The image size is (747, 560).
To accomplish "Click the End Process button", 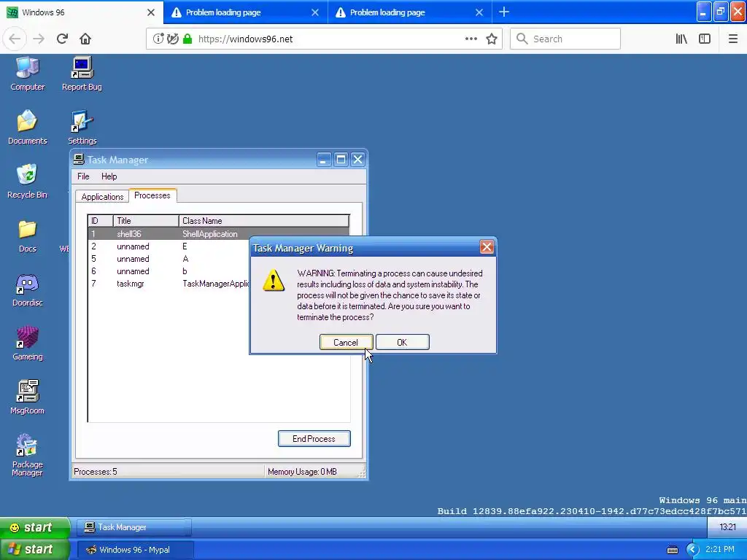I will pos(314,438).
